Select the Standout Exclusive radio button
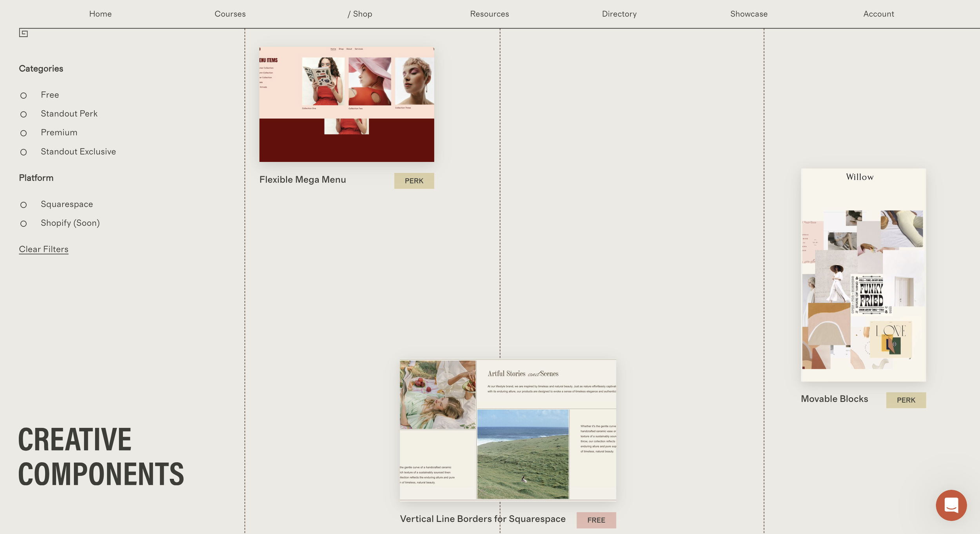The height and width of the screenshot is (534, 980). tap(24, 152)
